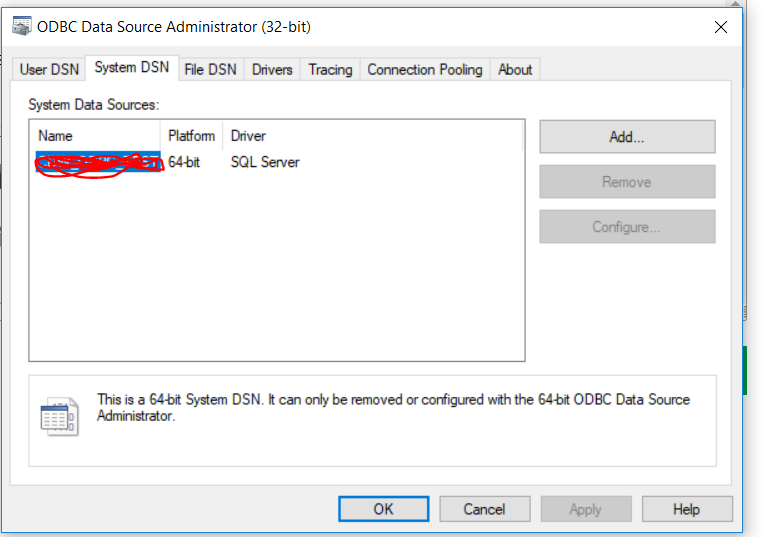Click the Platform column header
The height and width of the screenshot is (537, 770).
coord(191,136)
